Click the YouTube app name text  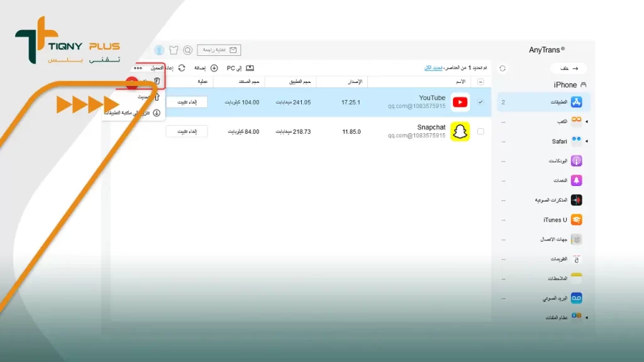coord(432,97)
